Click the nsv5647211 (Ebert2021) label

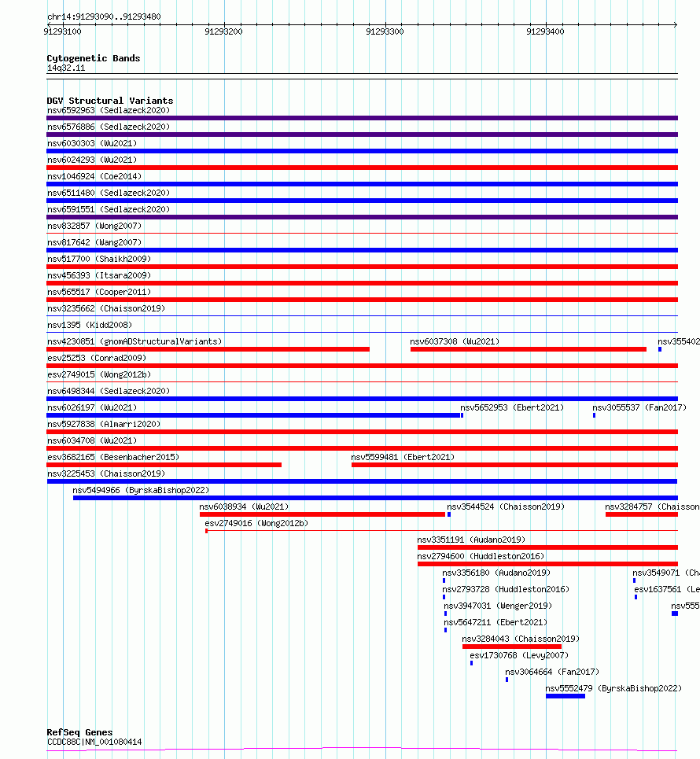pos(496,622)
